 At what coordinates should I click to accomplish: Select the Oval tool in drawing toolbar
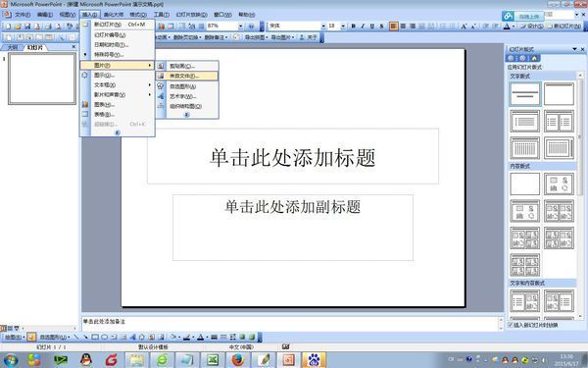pyautogui.click(x=105, y=337)
